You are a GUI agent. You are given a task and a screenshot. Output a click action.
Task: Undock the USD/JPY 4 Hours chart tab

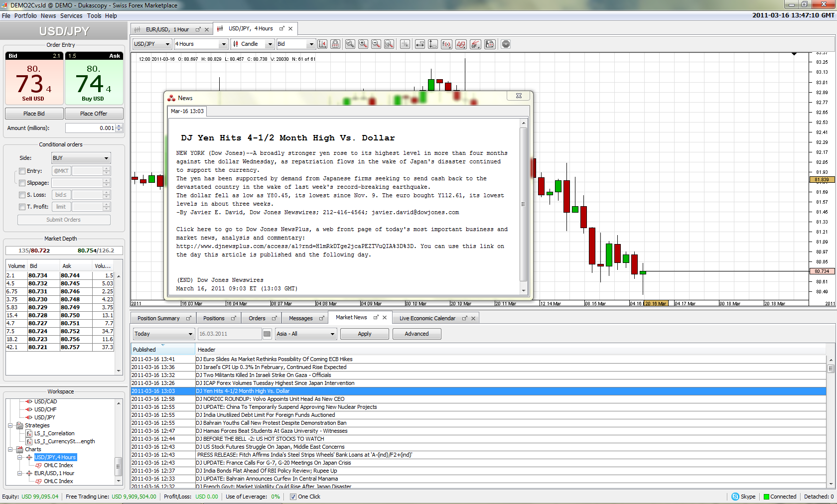point(281,28)
